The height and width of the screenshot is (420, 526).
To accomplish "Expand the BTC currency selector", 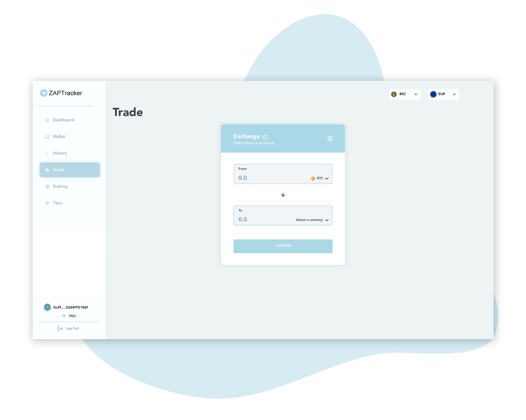I will pyautogui.click(x=321, y=177).
